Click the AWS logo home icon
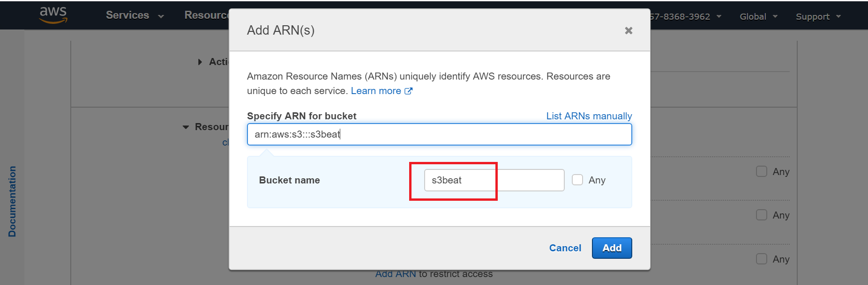The image size is (868, 285). point(53,15)
